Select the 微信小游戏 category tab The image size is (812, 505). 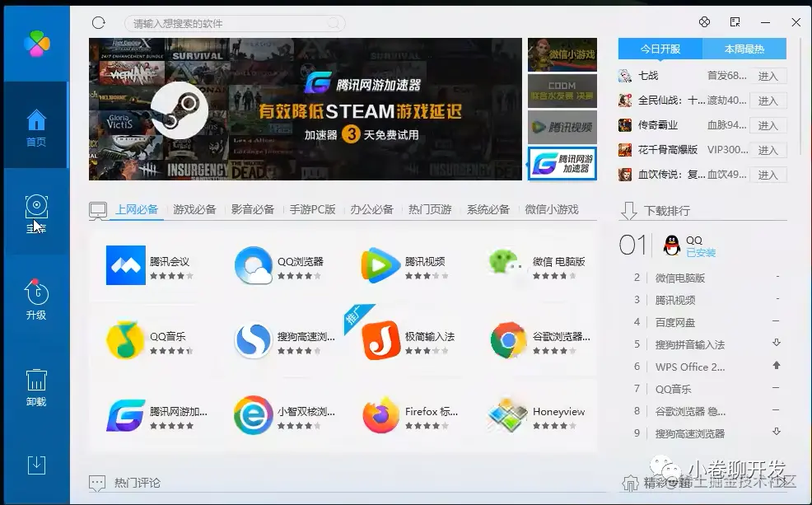(x=552, y=210)
